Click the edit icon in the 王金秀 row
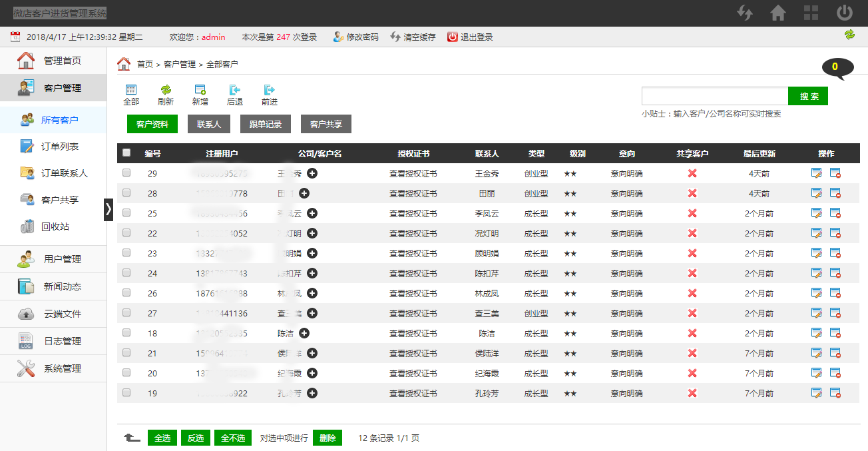 (817, 173)
